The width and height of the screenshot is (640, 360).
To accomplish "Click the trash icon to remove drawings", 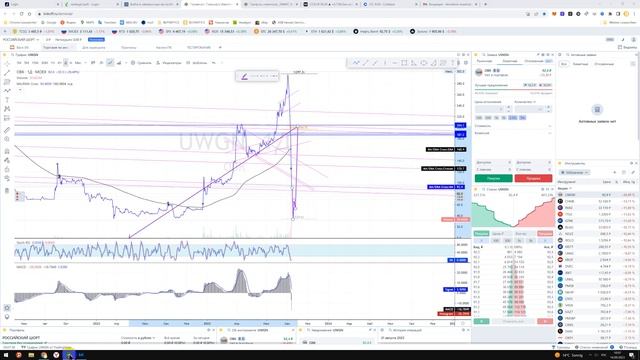I will (x=7, y=191).
